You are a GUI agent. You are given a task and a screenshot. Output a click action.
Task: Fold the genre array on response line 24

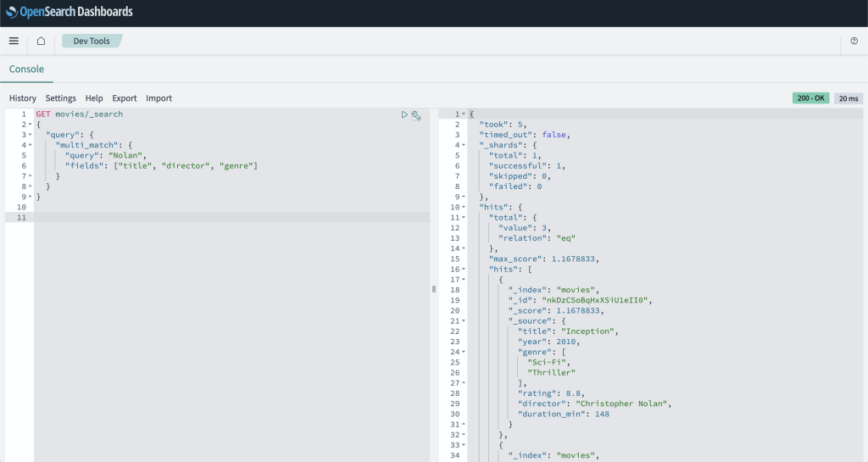tap(464, 352)
